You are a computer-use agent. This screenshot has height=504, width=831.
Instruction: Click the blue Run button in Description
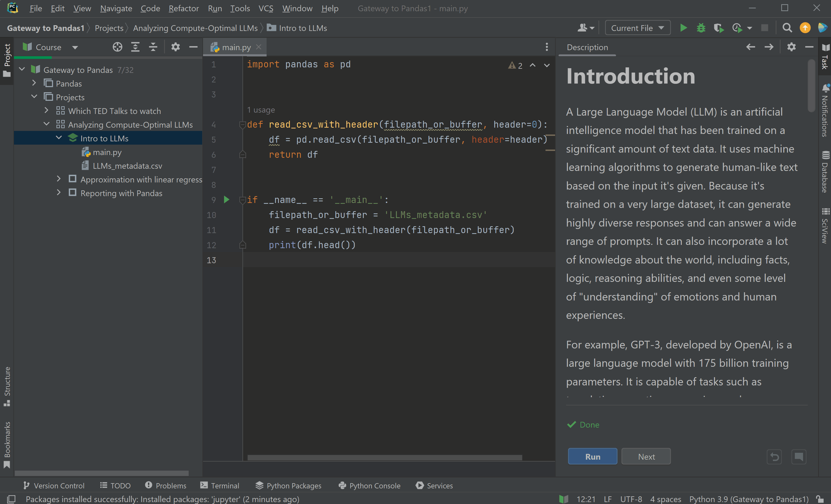coord(592,456)
